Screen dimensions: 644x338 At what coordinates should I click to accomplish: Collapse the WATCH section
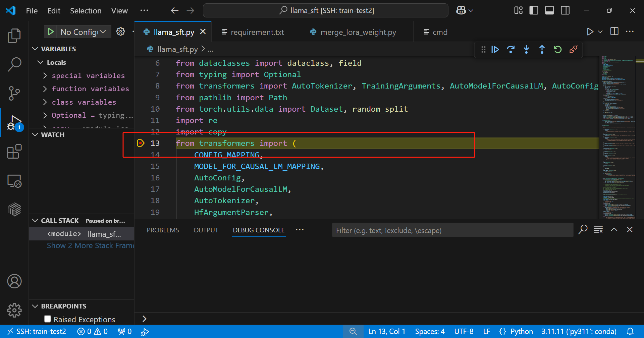coord(35,135)
